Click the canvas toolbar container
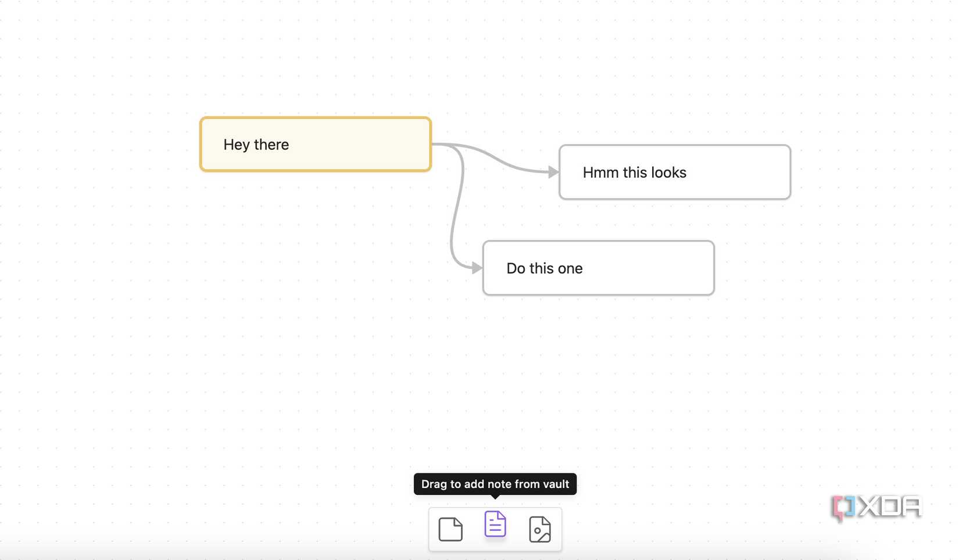The image size is (959, 560). click(x=495, y=529)
